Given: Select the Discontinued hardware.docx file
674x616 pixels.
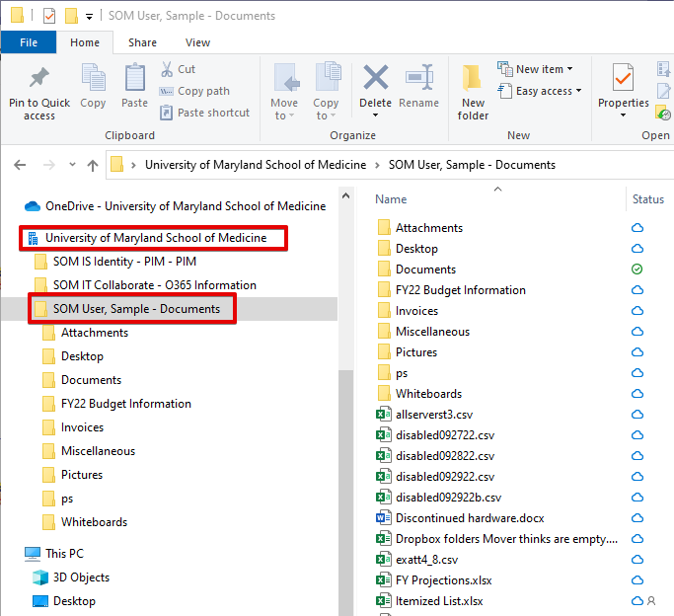Looking at the screenshot, I should [469, 518].
